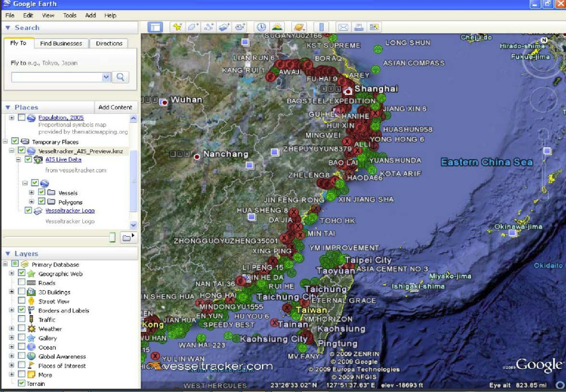The height and width of the screenshot is (392, 566).
Task: Click the Email envelope icon
Action: pos(343,27)
